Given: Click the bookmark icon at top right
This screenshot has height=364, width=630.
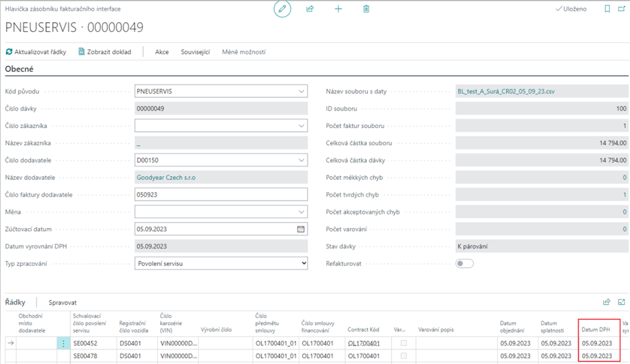Looking at the screenshot, I should pyautogui.click(x=607, y=9).
